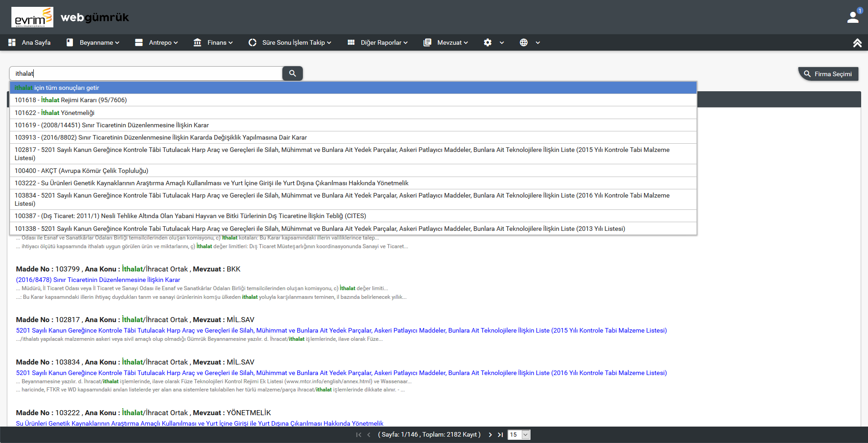
Task: Collapse menu with double-chevron up icon
Action: (x=857, y=43)
